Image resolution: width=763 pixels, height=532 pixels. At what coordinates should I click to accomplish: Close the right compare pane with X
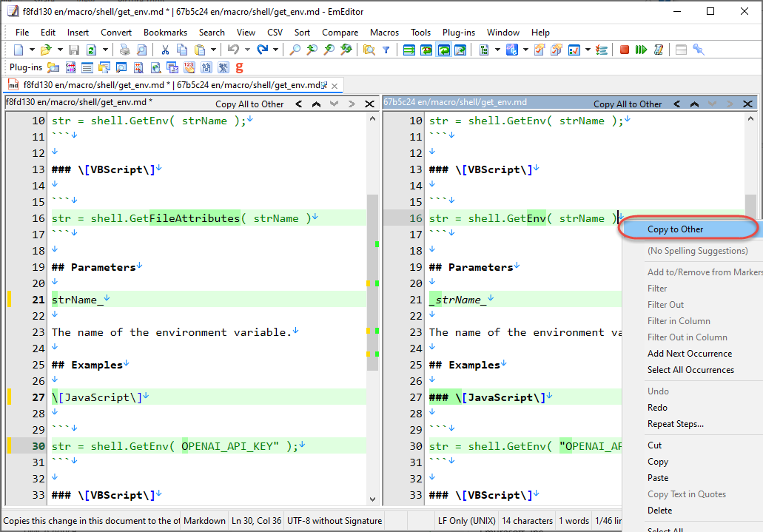(747, 104)
